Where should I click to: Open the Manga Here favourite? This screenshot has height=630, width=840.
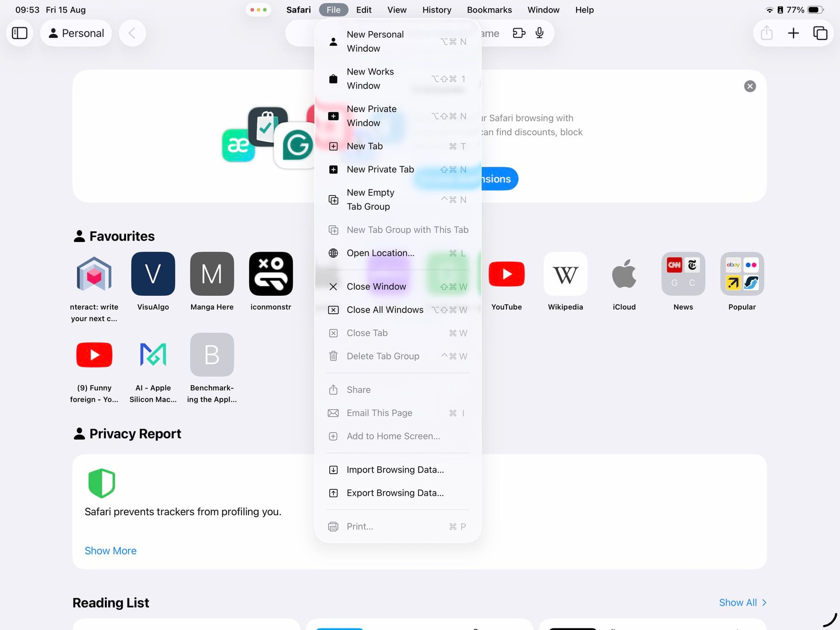pos(212,274)
